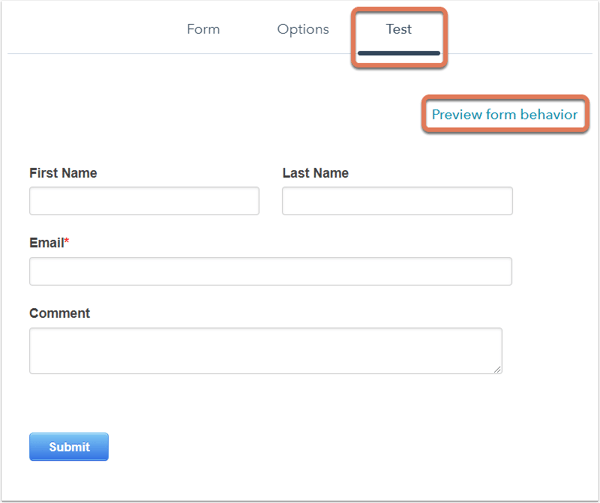600x503 pixels.
Task: Click the Comment field label
Action: (59, 313)
